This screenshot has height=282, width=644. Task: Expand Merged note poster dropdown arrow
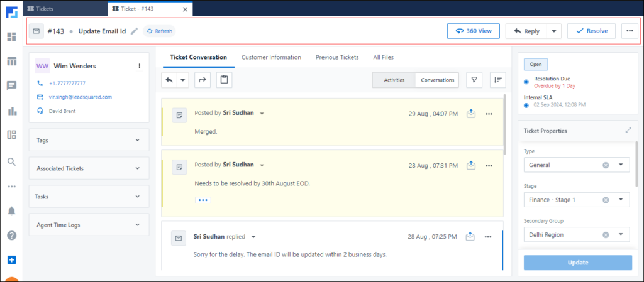tap(262, 114)
